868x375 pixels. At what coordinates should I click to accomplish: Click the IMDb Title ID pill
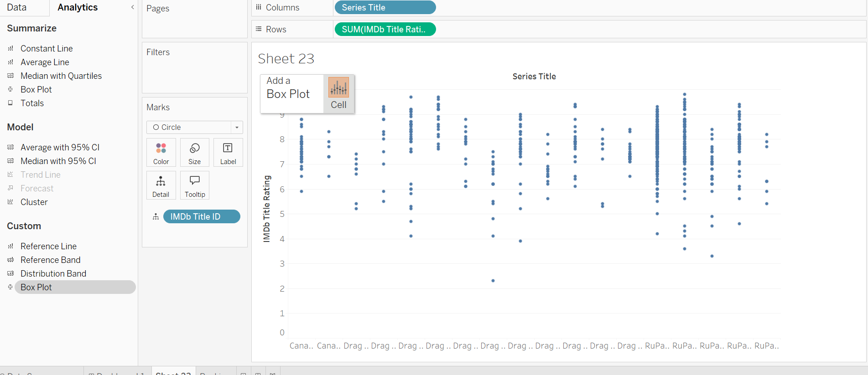pyautogui.click(x=201, y=217)
